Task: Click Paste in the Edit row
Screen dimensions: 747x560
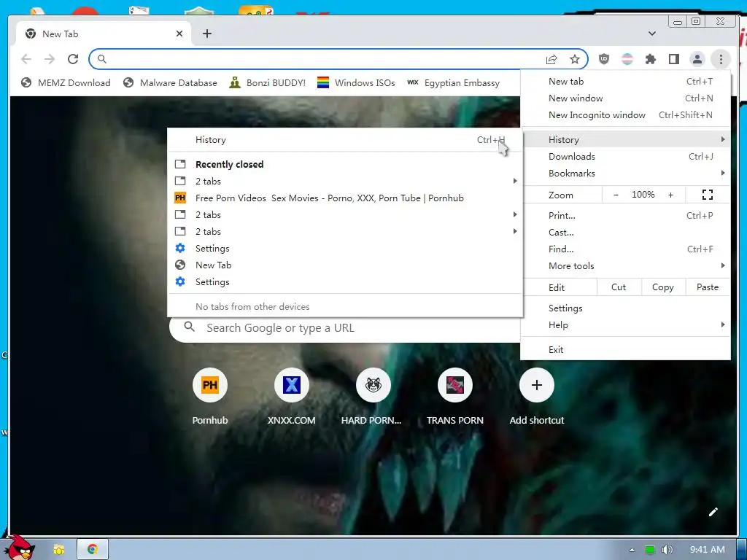Action: (708, 287)
